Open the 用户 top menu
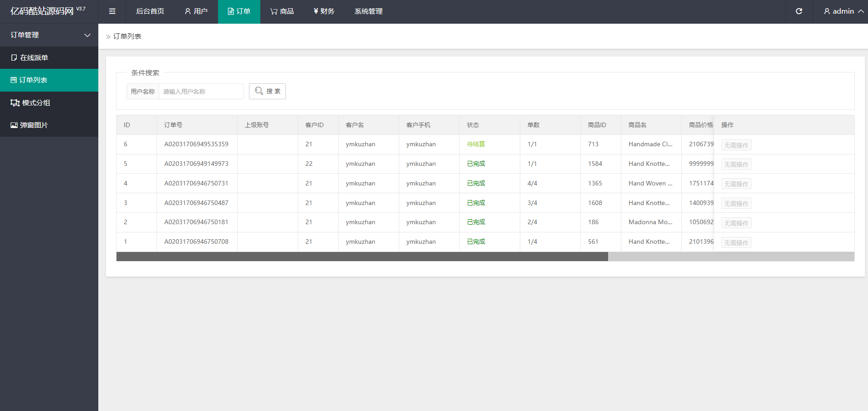 point(196,11)
